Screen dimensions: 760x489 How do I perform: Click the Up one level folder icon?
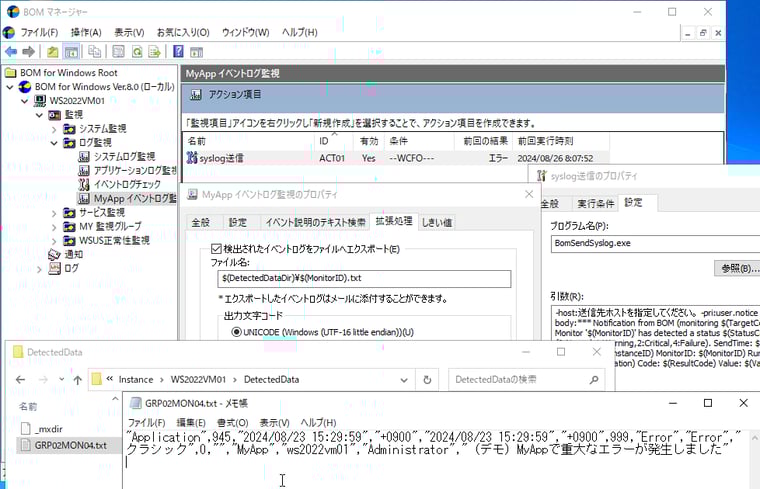click(x=52, y=51)
